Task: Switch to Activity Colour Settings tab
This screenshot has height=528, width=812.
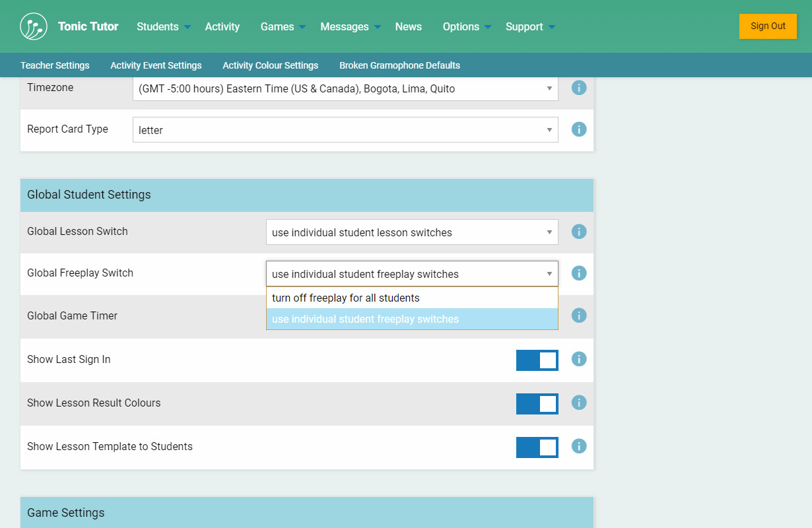Action: click(x=270, y=65)
